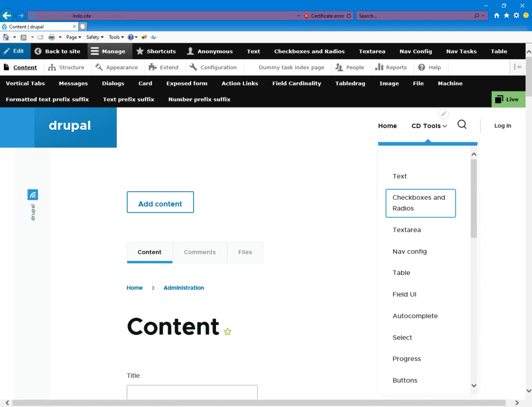Click the printer icon in command bar
Image resolution: width=532 pixels, height=407 pixels.
(51, 37)
